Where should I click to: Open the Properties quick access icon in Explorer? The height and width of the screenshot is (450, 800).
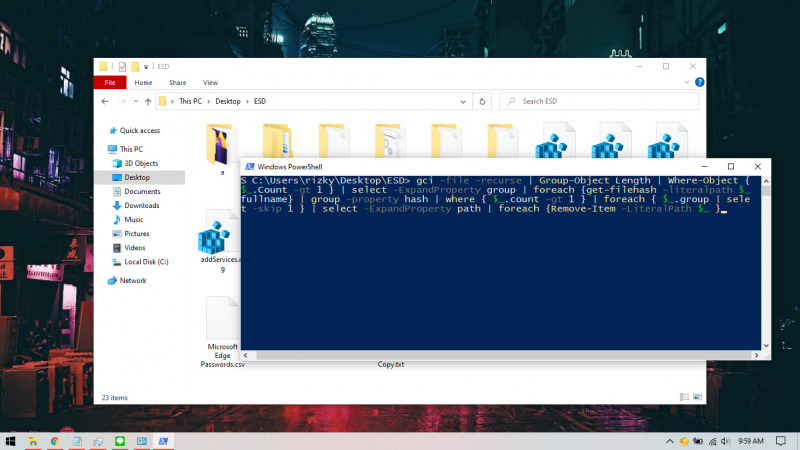pos(122,66)
